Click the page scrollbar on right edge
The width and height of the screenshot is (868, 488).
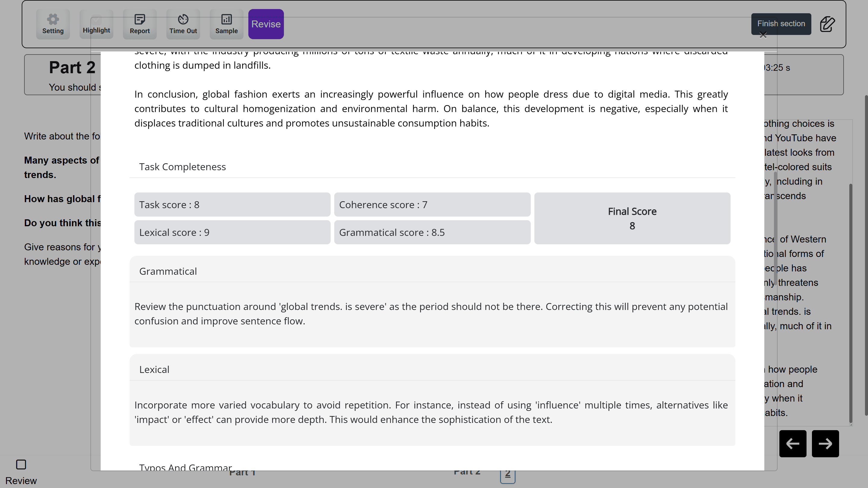(x=866, y=256)
